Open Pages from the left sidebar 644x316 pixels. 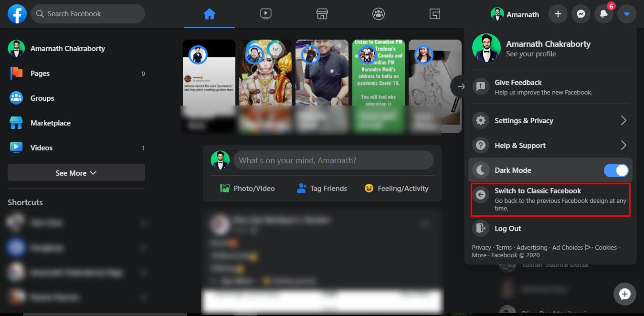76,74
